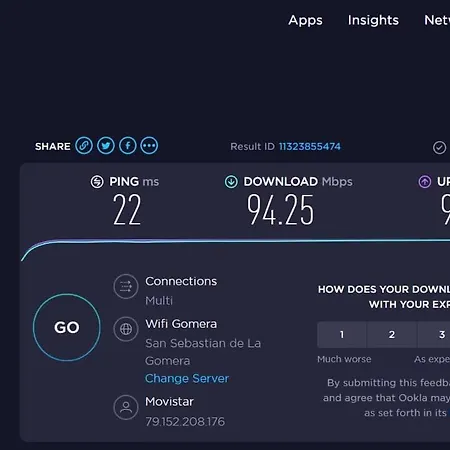Share result on Facebook icon

128,146
